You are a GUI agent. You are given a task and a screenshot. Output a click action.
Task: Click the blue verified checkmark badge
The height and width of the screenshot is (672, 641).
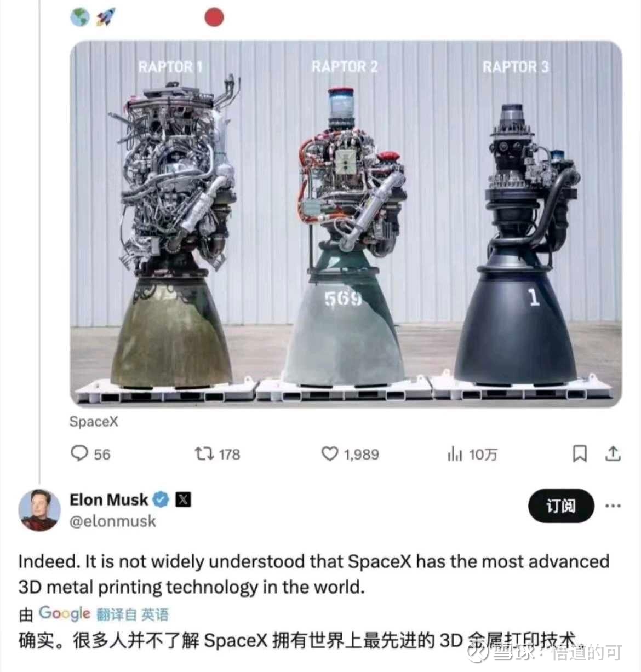tap(161, 499)
